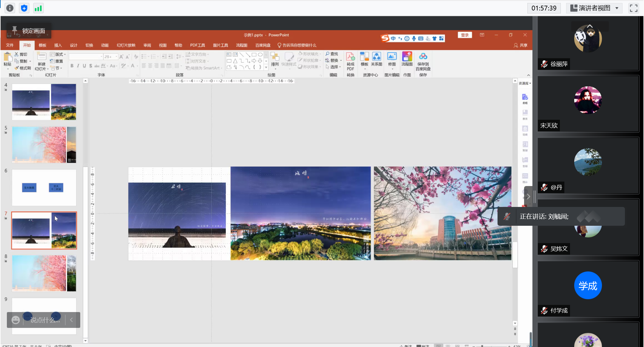Toggle underline formatting button
644x347 pixels.
pos(84,66)
